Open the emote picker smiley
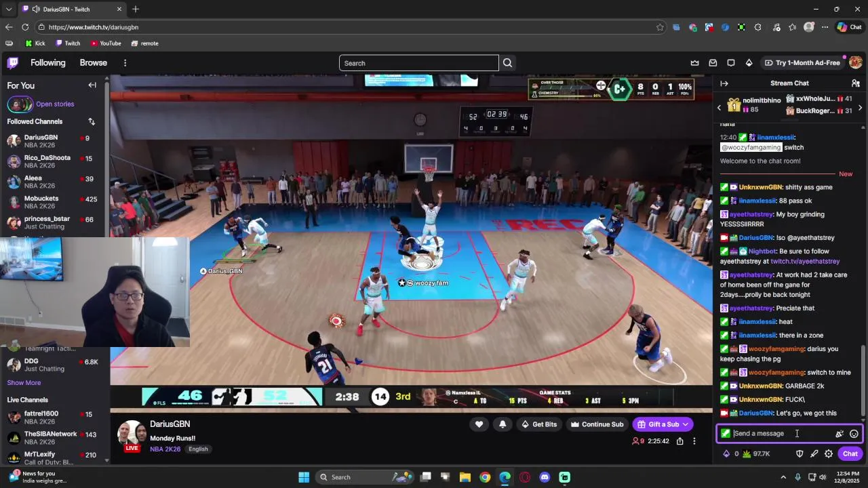868x488 pixels. (854, 434)
